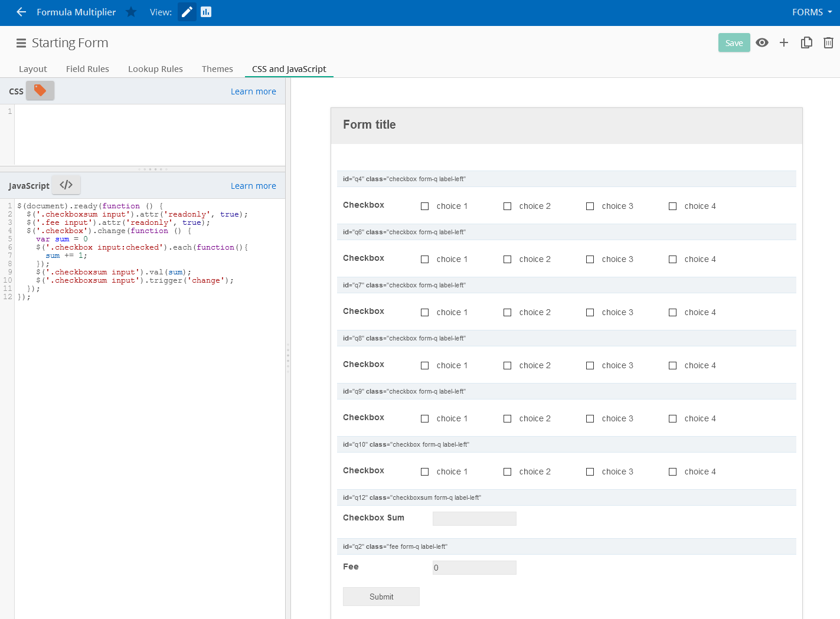The width and height of the screenshot is (840, 619).
Task: Star the Formula Multiplier form
Action: (x=131, y=12)
